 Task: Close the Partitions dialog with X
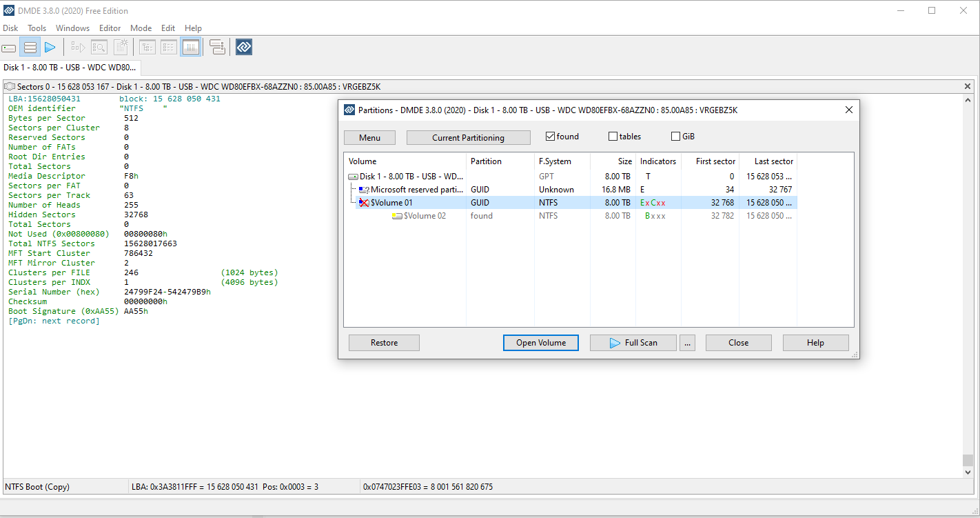click(x=849, y=110)
